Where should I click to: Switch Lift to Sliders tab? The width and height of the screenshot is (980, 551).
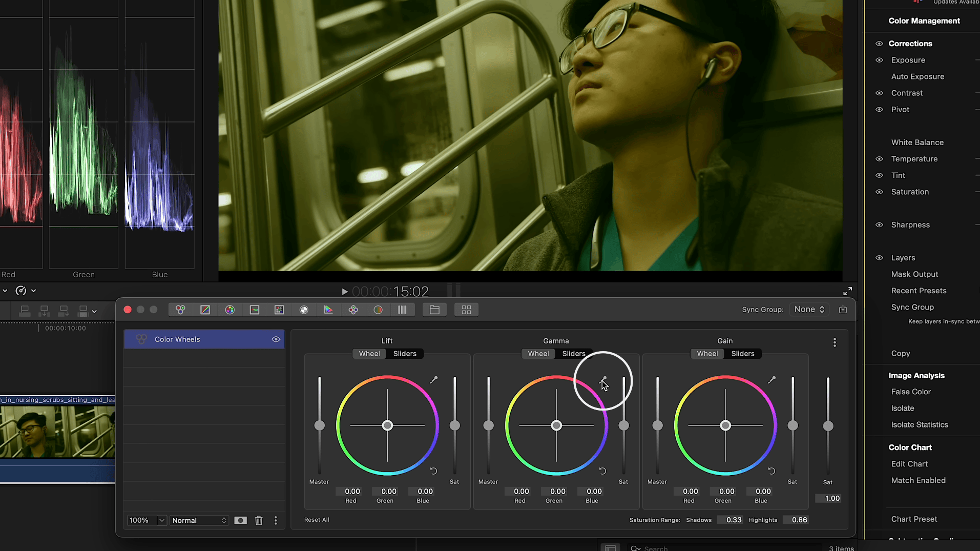[405, 354]
